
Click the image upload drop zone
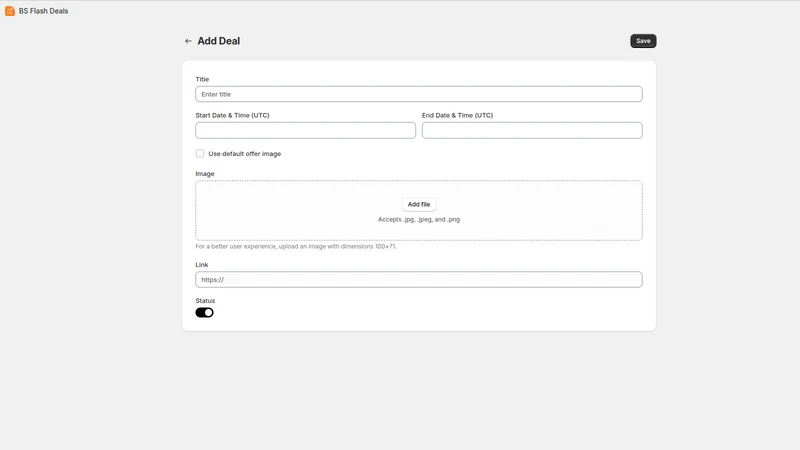418,210
